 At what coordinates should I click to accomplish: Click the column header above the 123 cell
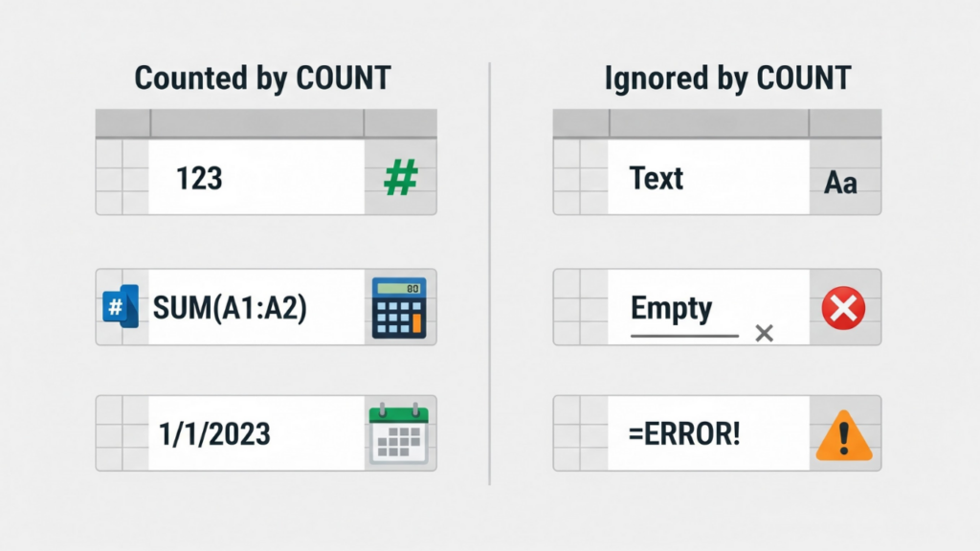pyautogui.click(x=256, y=123)
